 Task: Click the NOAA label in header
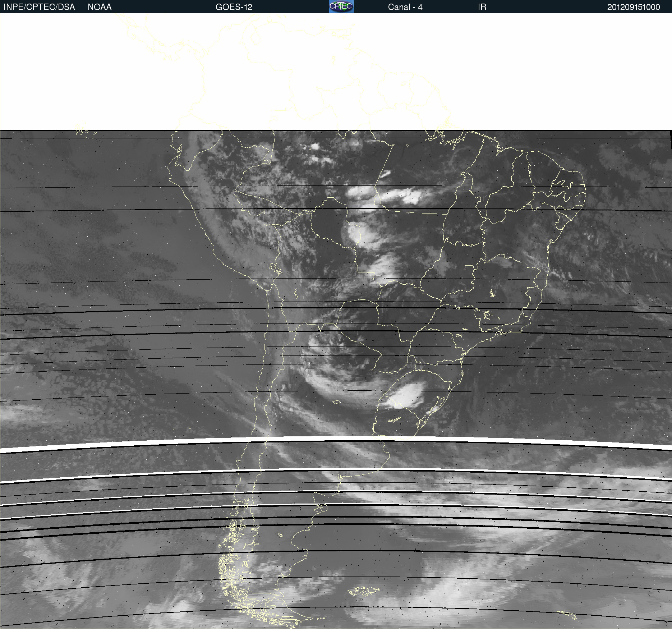pyautogui.click(x=100, y=7)
